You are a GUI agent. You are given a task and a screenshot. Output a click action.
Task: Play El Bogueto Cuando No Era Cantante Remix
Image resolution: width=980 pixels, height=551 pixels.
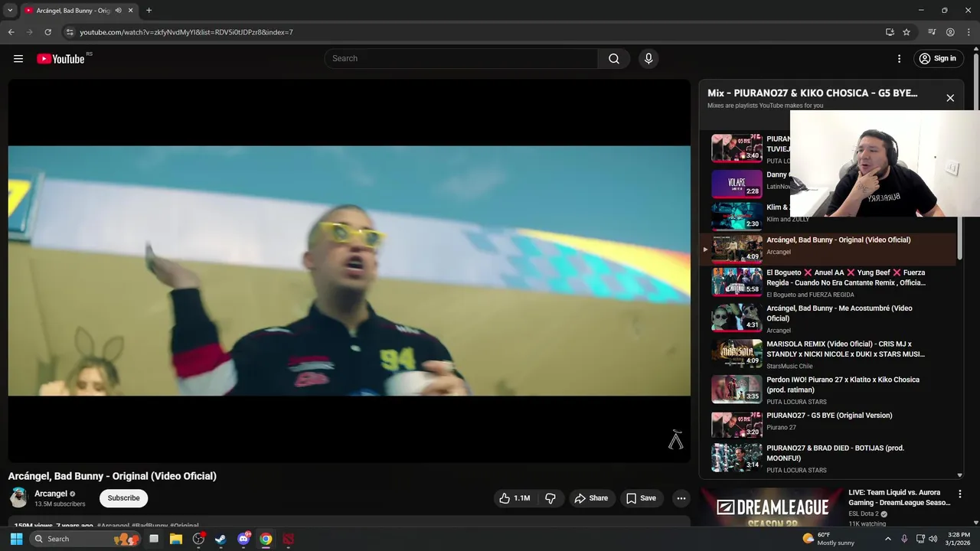coord(828,282)
